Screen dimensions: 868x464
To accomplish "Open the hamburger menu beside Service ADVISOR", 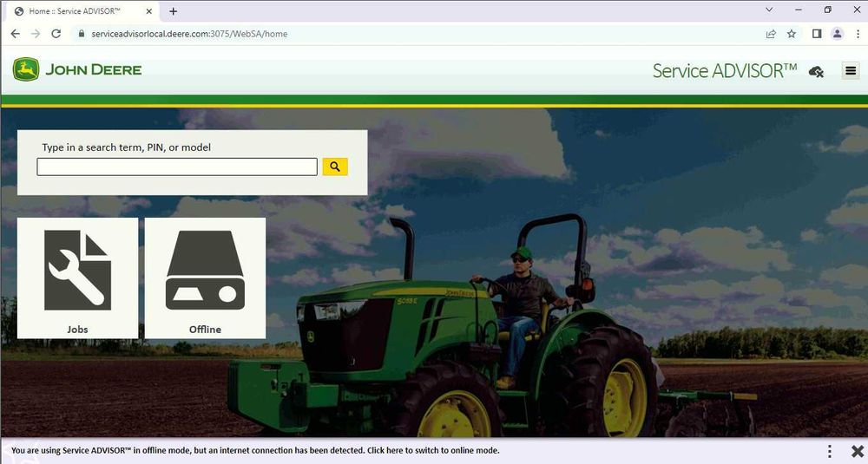I will tap(851, 71).
